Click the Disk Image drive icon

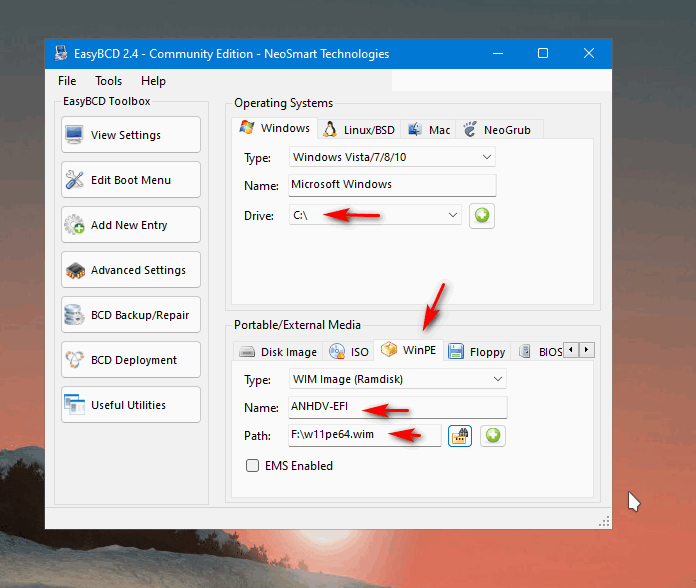(x=247, y=352)
